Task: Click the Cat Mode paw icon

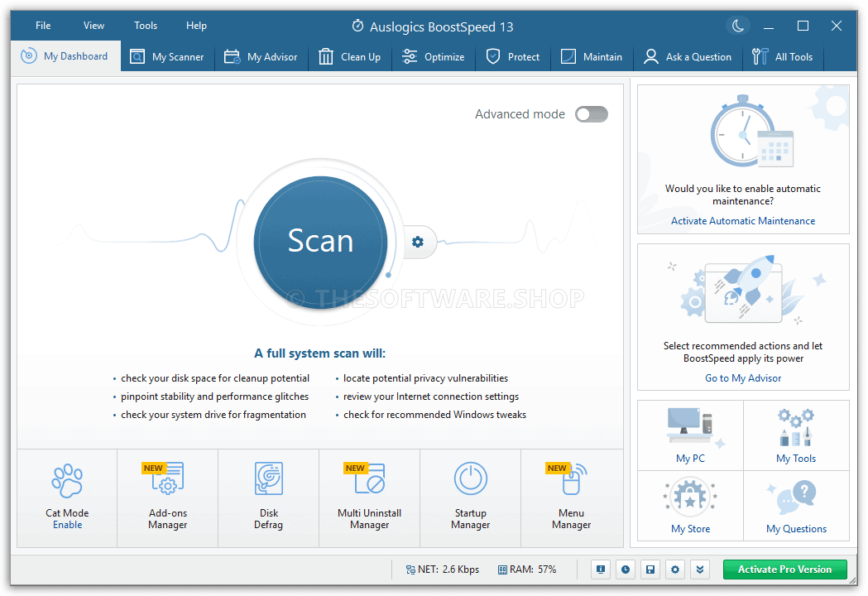Action: [x=67, y=480]
